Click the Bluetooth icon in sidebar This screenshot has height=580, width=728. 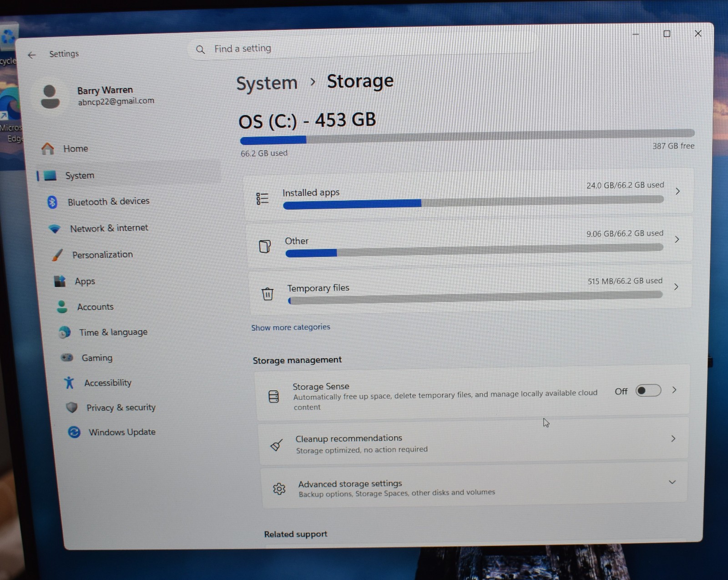point(52,202)
